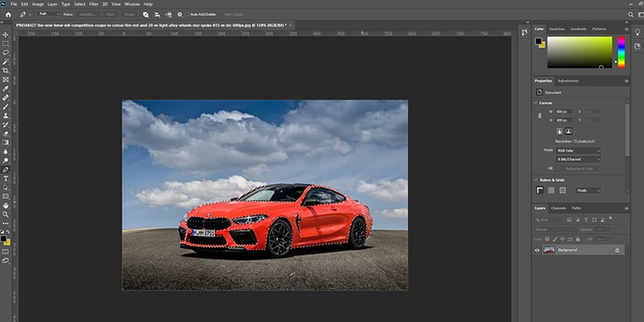The image size is (644, 322).
Task: Select the Lasso tool
Action: [x=6, y=52]
